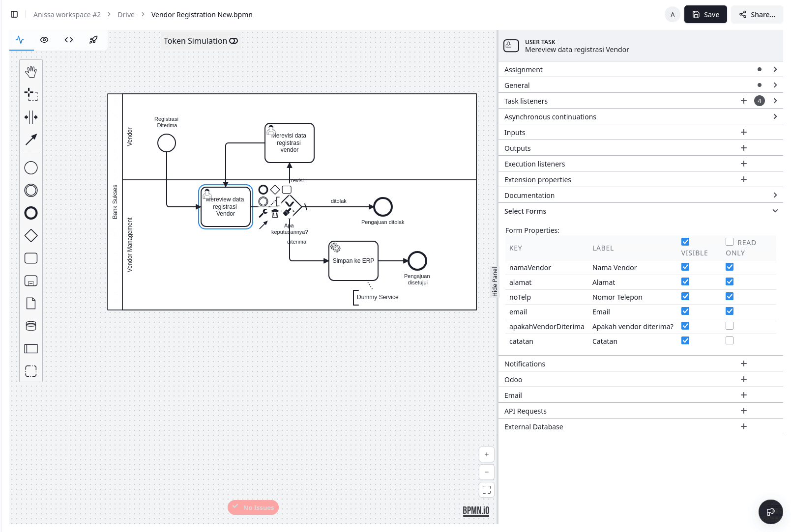791x532 pixels.
Task: Uncheck visible for apakahVendorDiterima
Action: pos(685,326)
